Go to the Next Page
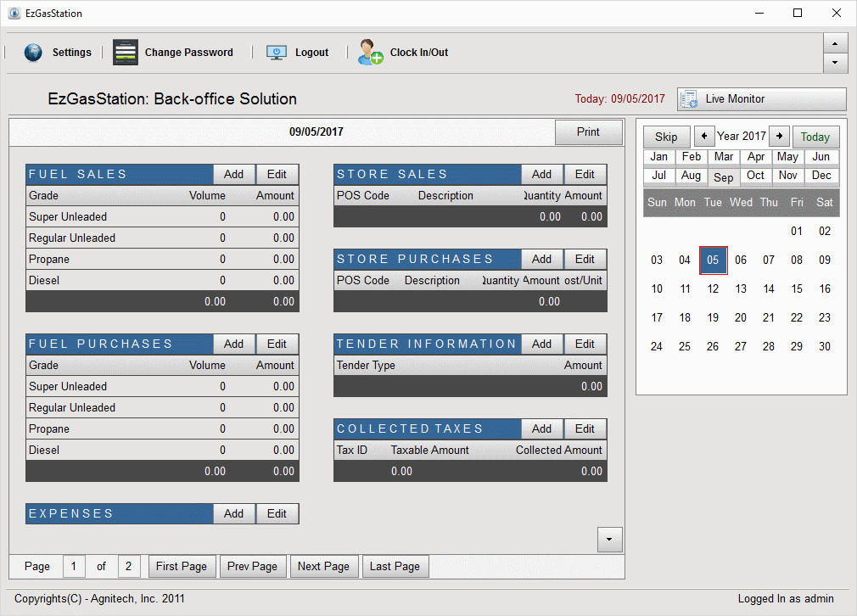The width and height of the screenshot is (857, 616). pyautogui.click(x=323, y=567)
